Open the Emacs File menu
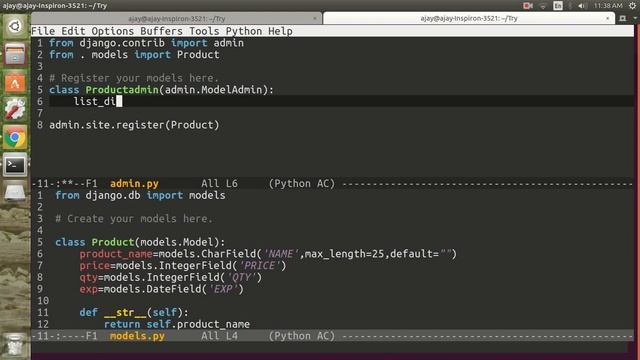Image resolution: width=640 pixels, height=360 pixels. [x=43, y=31]
